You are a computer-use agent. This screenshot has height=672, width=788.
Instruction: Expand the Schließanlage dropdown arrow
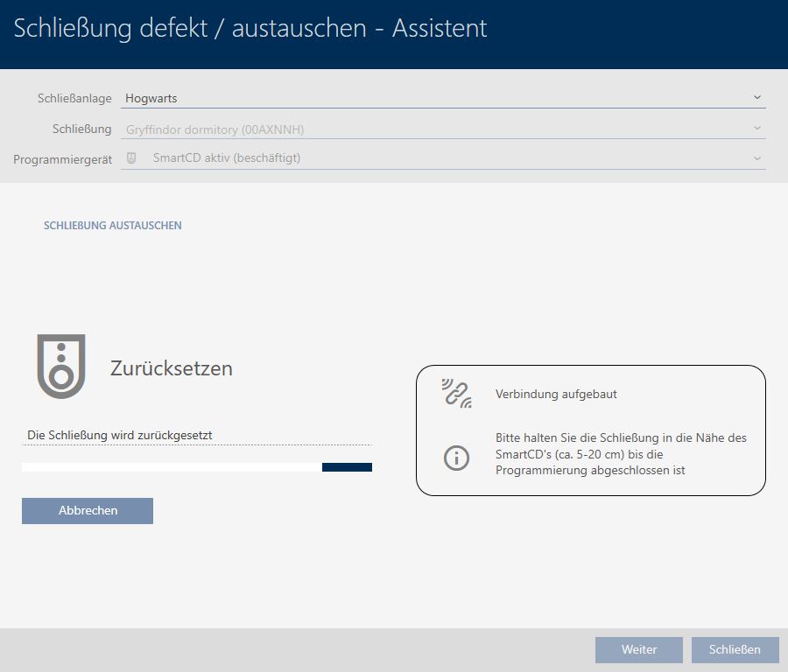[x=757, y=98]
